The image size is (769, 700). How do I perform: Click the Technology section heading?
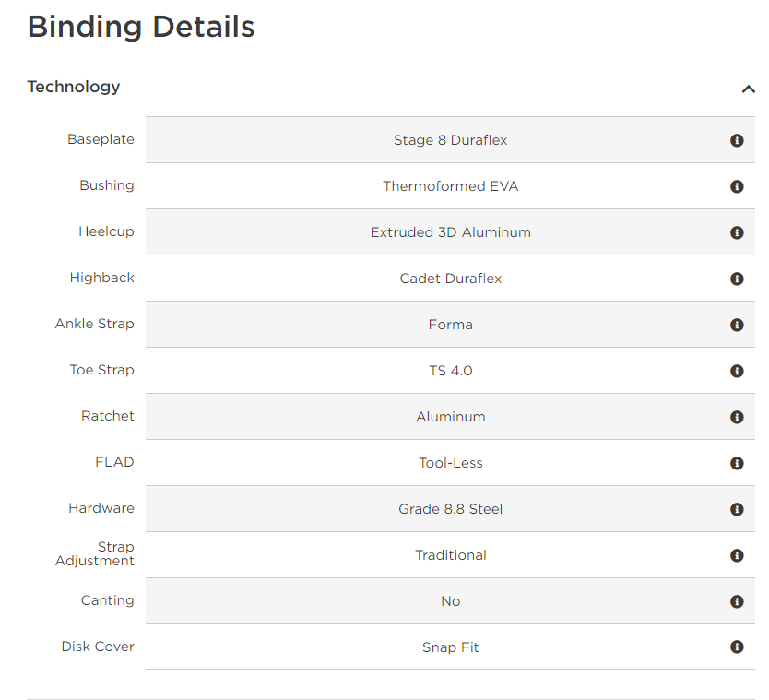click(74, 87)
